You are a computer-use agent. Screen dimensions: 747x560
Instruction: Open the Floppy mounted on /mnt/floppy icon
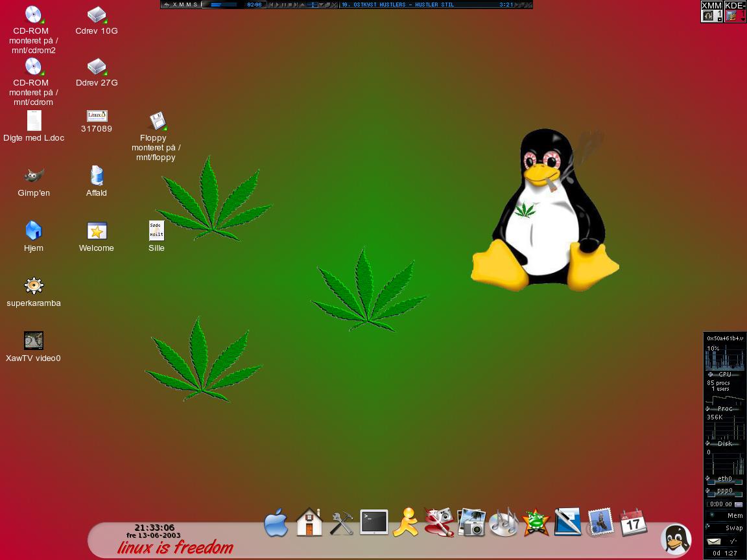(157, 121)
